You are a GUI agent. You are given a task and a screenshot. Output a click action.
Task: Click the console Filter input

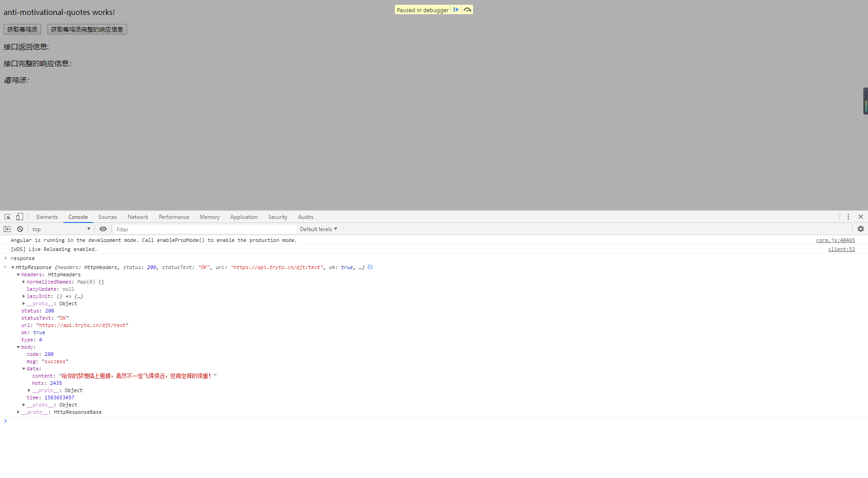(205, 229)
